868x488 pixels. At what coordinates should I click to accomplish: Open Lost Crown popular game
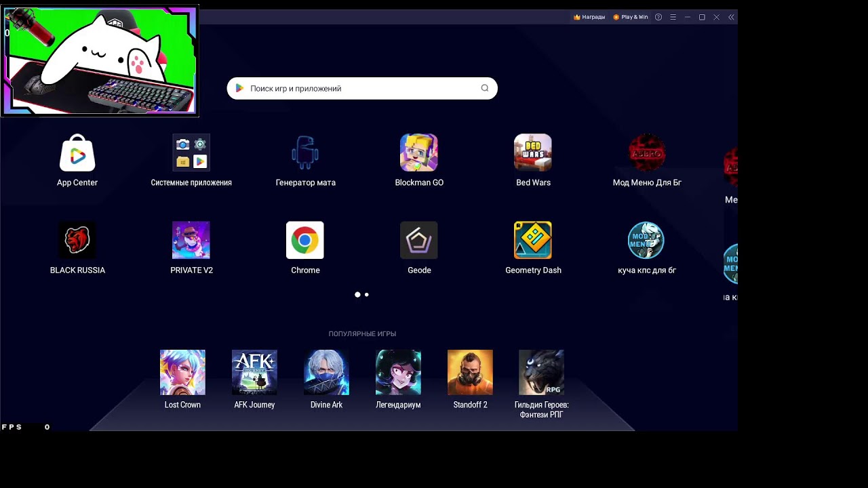(x=182, y=372)
